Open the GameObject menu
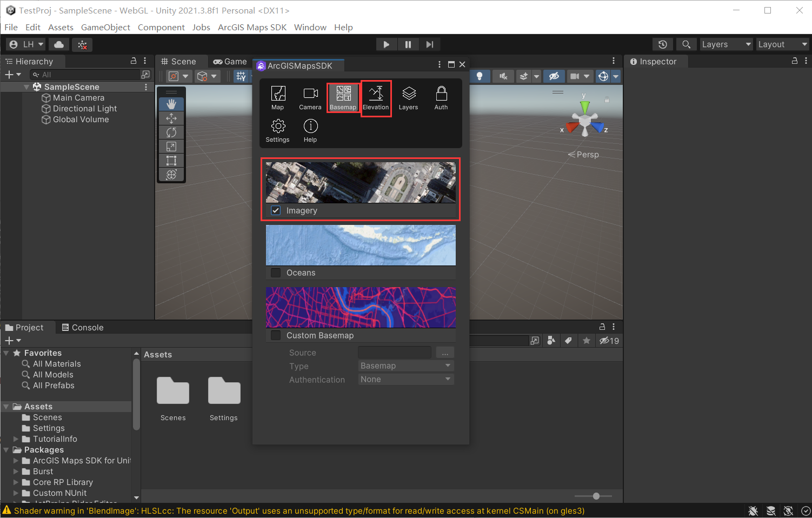The image size is (812, 518). [105, 27]
